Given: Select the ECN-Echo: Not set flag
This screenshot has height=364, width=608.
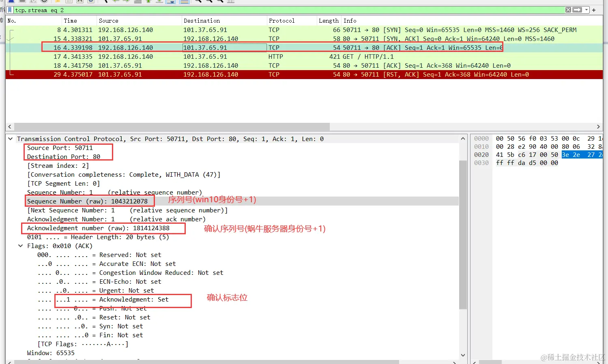Looking at the screenshot, I should tap(99, 282).
